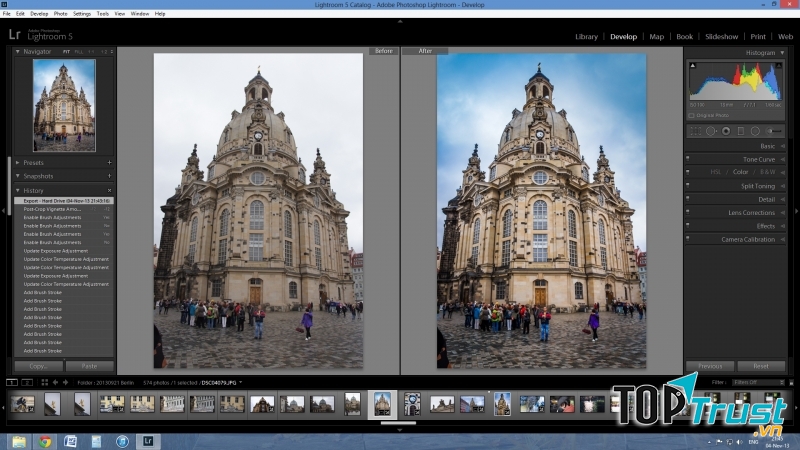The width and height of the screenshot is (800, 450).
Task: Collapse the Navigator panel
Action: click(17, 52)
